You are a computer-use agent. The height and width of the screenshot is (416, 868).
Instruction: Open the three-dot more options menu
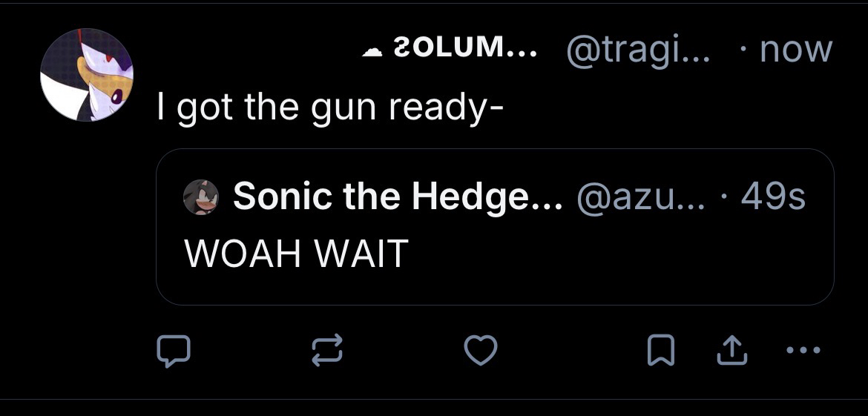click(x=803, y=351)
